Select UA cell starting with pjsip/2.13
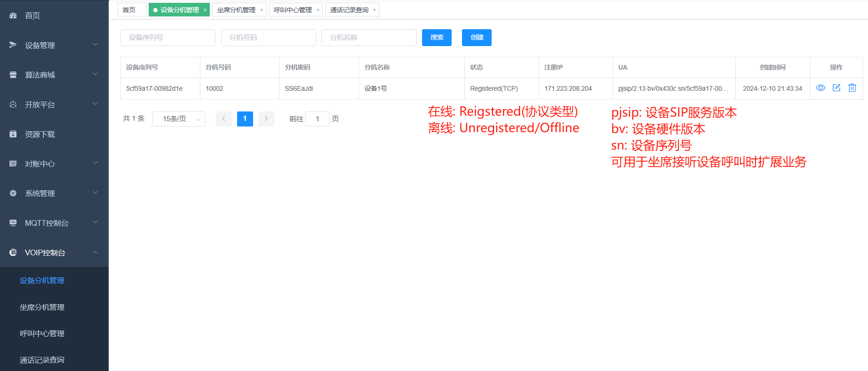 (673, 88)
